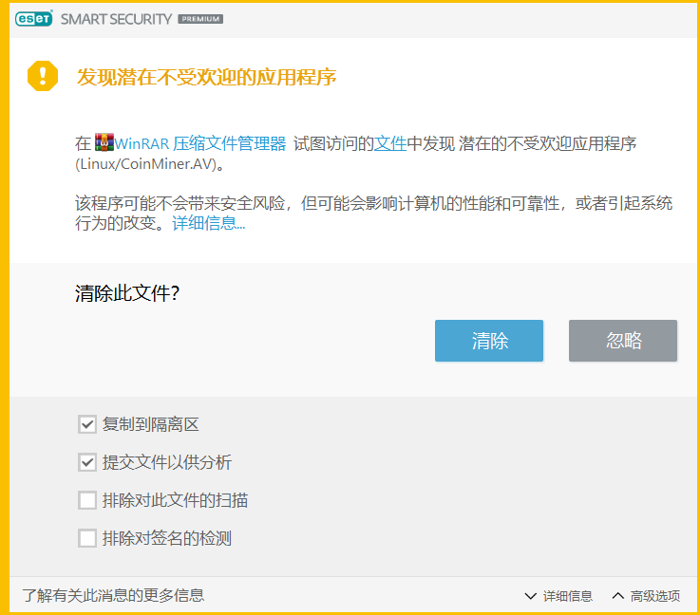Click the PREMIUM badge
The height and width of the screenshot is (615, 700).
(200, 19)
